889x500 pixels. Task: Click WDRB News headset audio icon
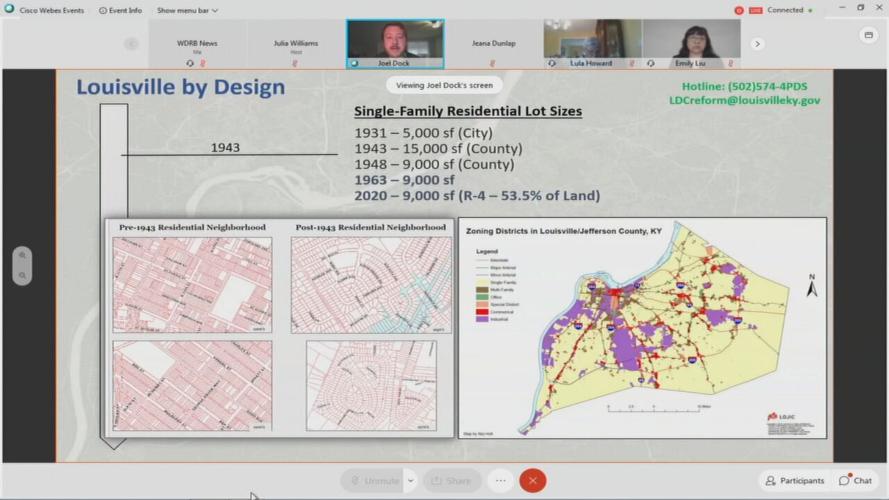click(x=190, y=63)
